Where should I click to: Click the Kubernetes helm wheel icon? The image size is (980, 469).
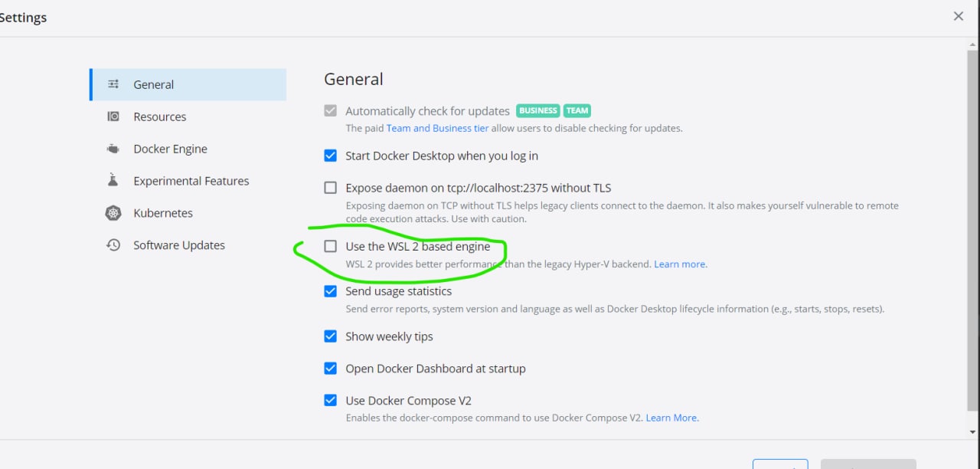point(113,213)
